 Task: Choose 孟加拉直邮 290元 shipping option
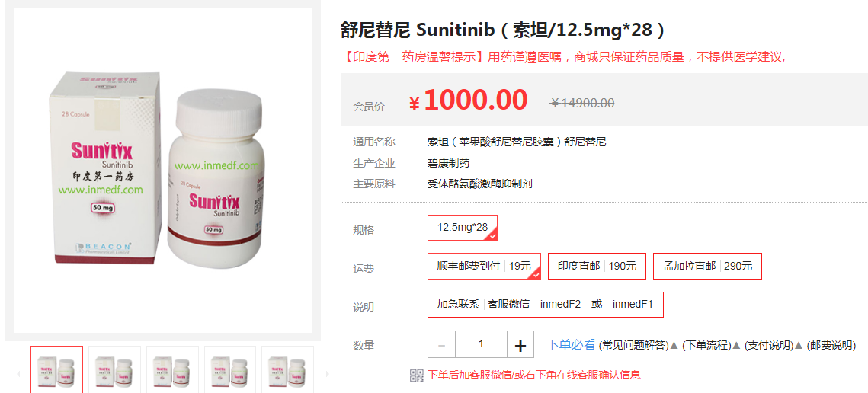click(x=707, y=266)
